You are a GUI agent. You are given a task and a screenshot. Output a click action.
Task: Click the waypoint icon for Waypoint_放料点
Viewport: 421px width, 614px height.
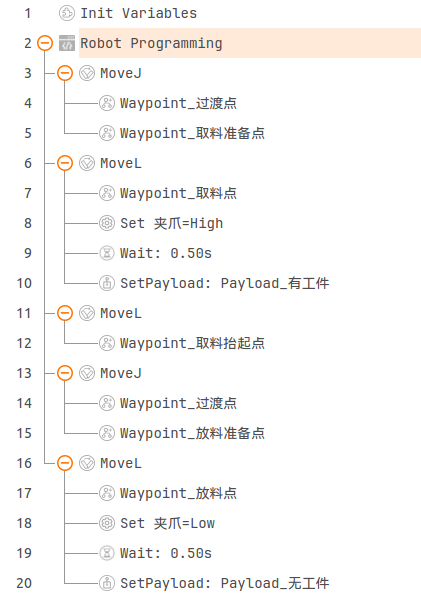[107, 493]
